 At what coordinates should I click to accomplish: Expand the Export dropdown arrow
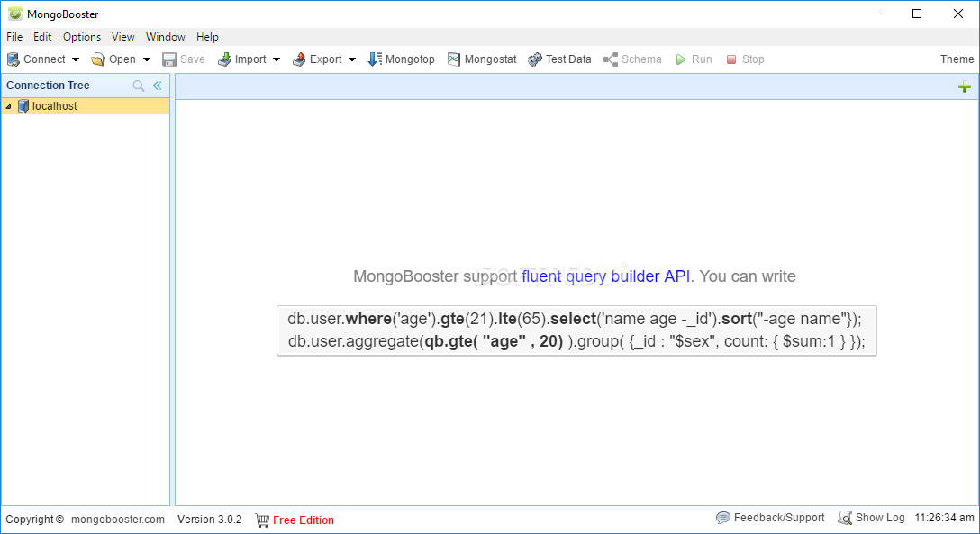click(x=352, y=59)
